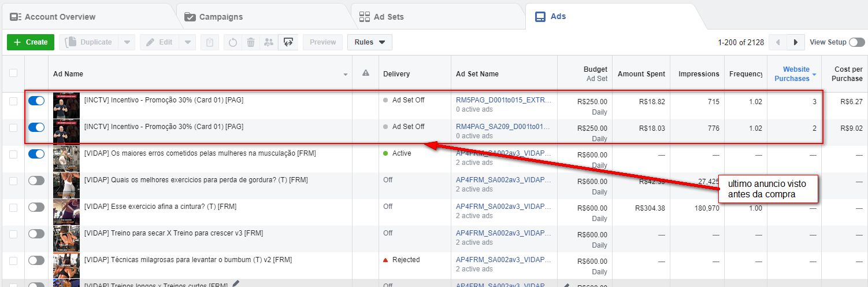Tick the select-all checkbox in table header
This screenshot has height=287, width=868.
[13, 73]
